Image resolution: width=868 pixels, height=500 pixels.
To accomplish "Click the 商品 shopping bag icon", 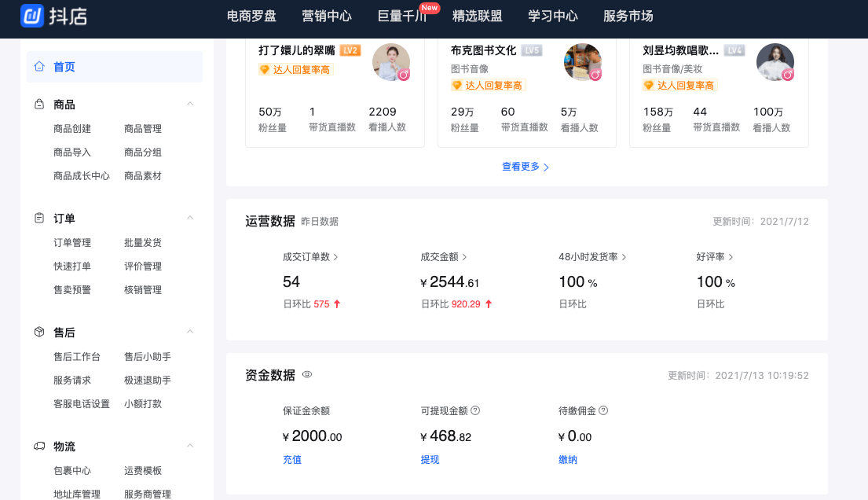I will point(39,105).
